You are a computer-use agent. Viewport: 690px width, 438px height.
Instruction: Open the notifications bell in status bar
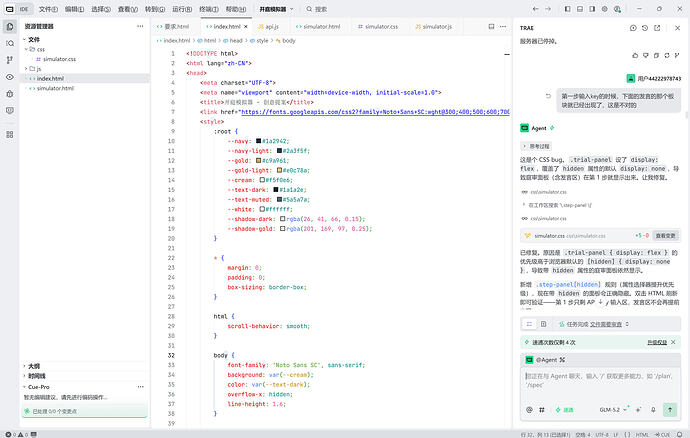click(x=680, y=434)
